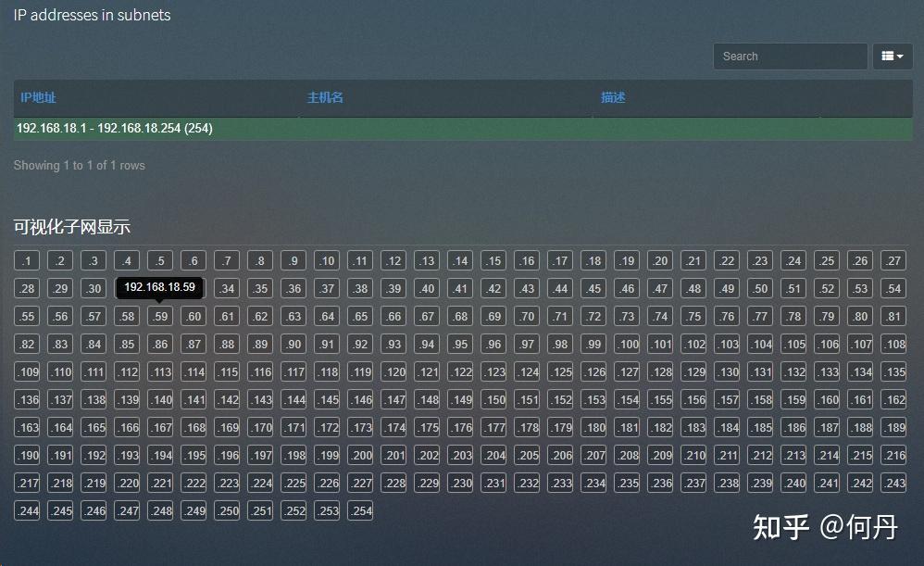Click the .109 address box

tap(27, 371)
